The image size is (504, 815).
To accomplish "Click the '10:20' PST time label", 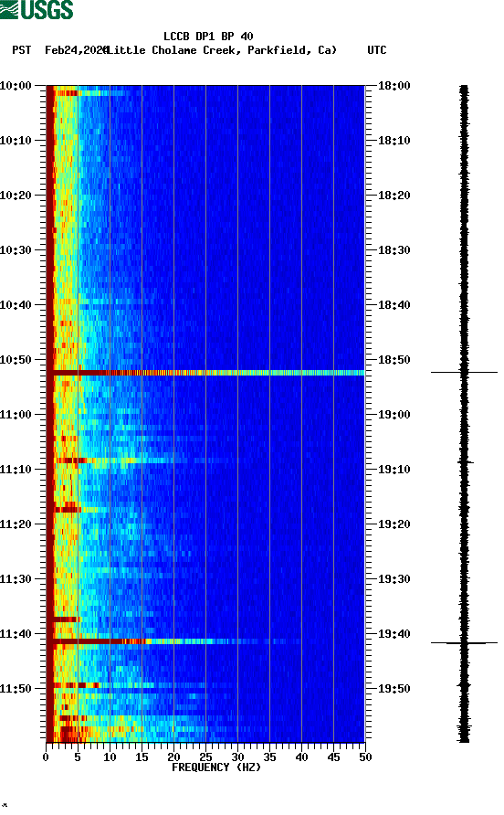I will click(16, 196).
